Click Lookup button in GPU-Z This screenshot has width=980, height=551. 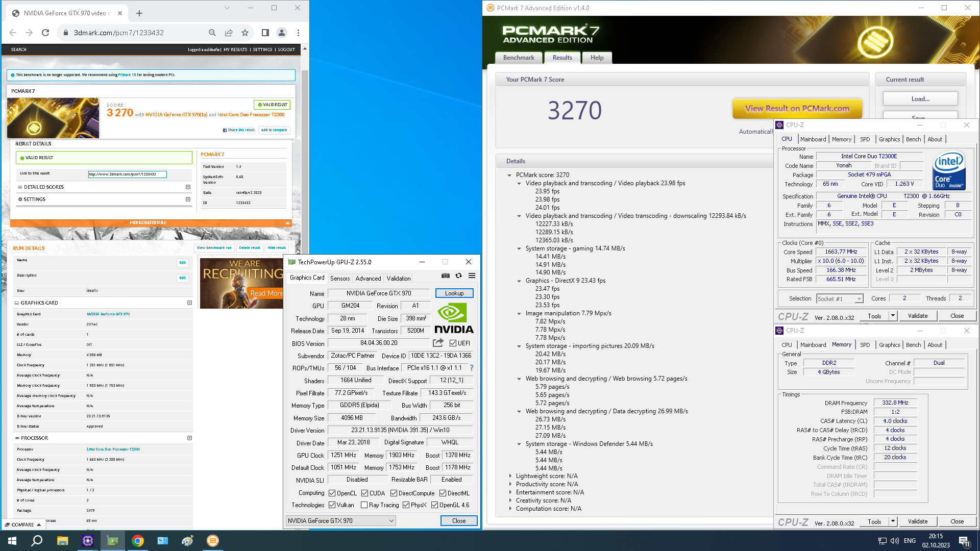[454, 293]
